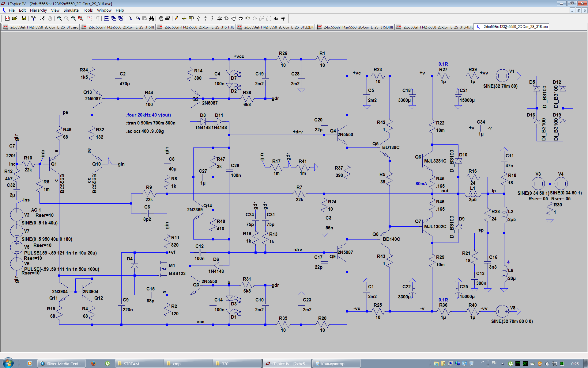
Task: Click the Zoom to Fit icon
Action: [81, 18]
